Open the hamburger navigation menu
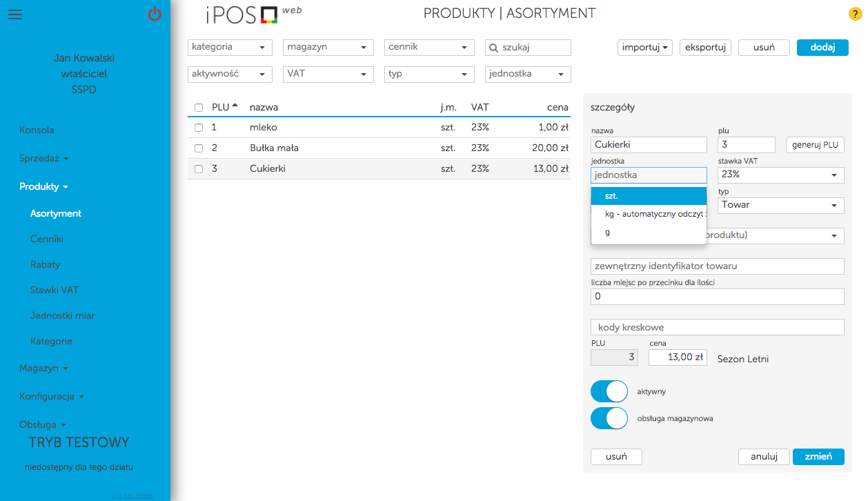868x501 pixels. pyautogui.click(x=14, y=14)
